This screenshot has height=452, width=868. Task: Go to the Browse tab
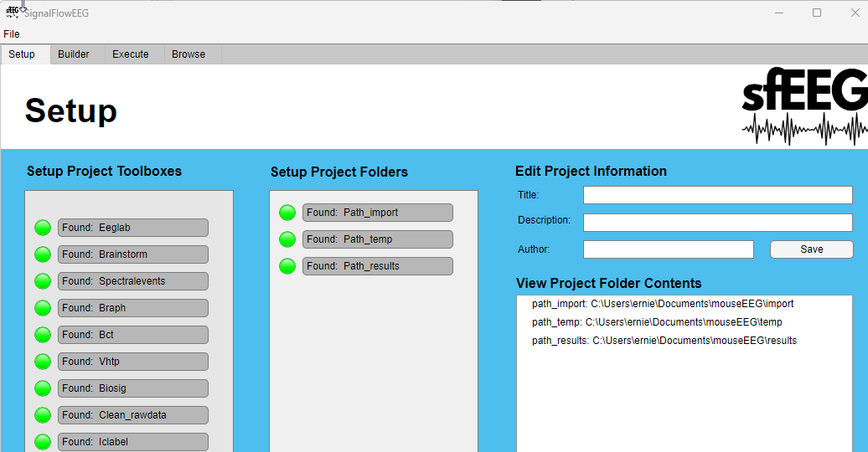click(x=189, y=54)
